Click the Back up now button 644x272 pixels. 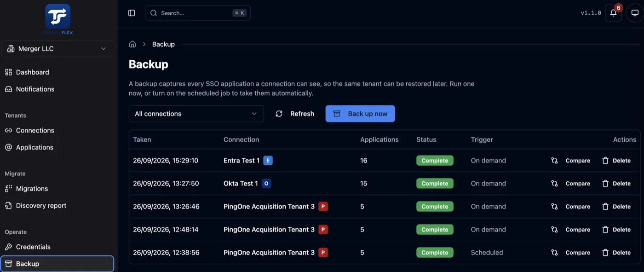click(x=360, y=114)
